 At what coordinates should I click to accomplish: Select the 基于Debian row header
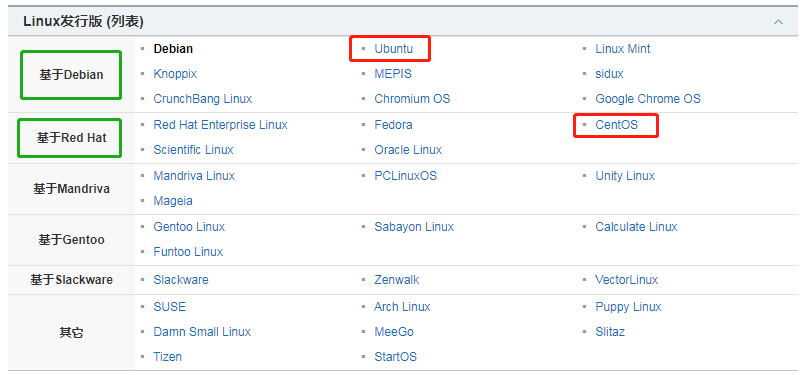click(71, 75)
